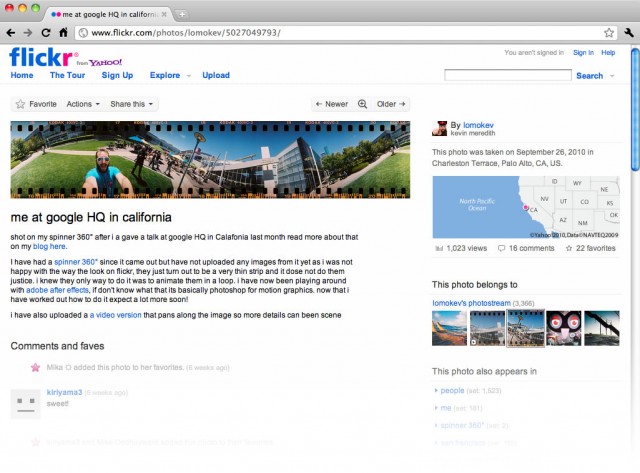This screenshot has width=640, height=473.
Task: Open the Search options dropdown arrow
Action: tap(611, 76)
